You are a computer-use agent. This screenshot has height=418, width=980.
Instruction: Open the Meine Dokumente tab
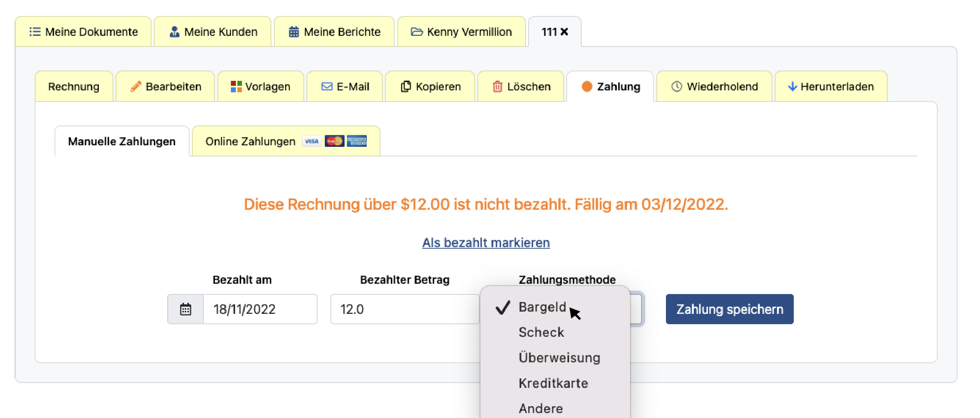click(83, 32)
